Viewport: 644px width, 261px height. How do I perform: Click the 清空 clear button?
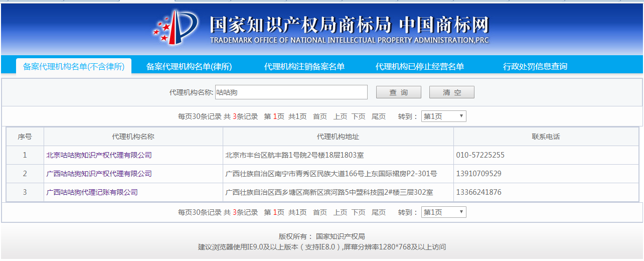[452, 92]
